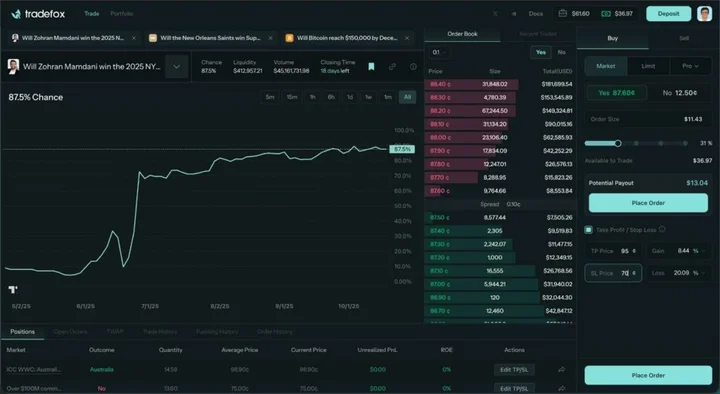Image resolution: width=720 pixels, height=394 pixels.
Task: Click Edit TP/SL for Australia position
Action: (x=514, y=370)
